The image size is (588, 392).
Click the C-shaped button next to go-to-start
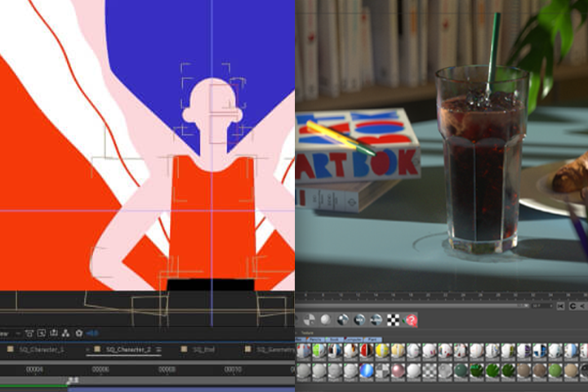[x=572, y=306]
